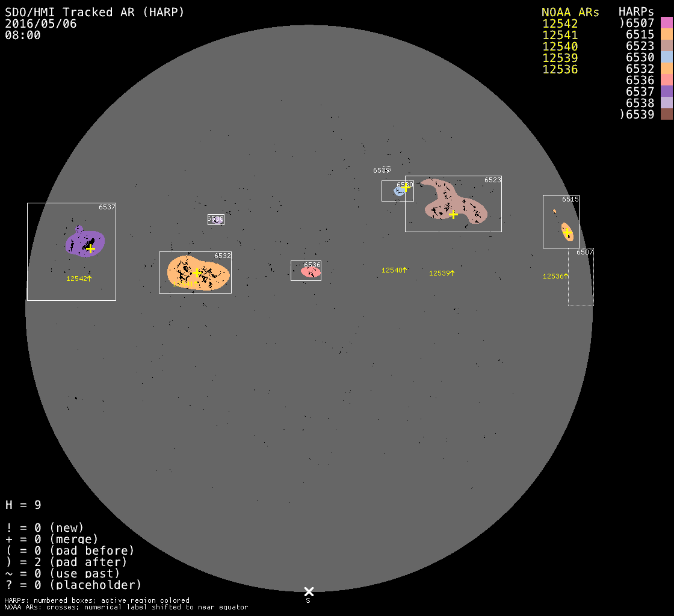This screenshot has width=674, height=616.
Task: Click the white X south pole marker
Action: [309, 591]
